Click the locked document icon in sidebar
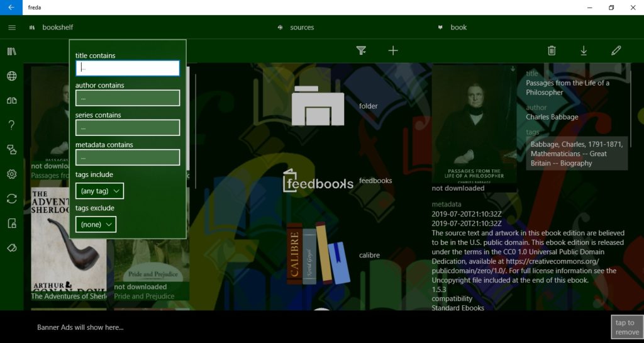 (x=12, y=223)
